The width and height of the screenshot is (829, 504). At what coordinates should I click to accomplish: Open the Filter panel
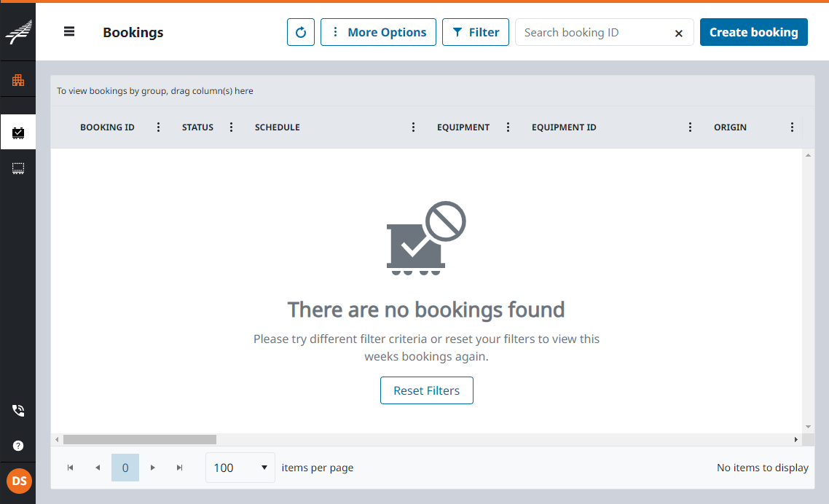click(x=475, y=32)
